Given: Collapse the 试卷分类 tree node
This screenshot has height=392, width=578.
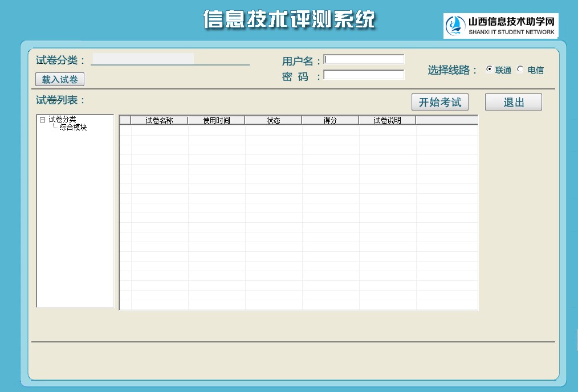Looking at the screenshot, I should click(42, 120).
